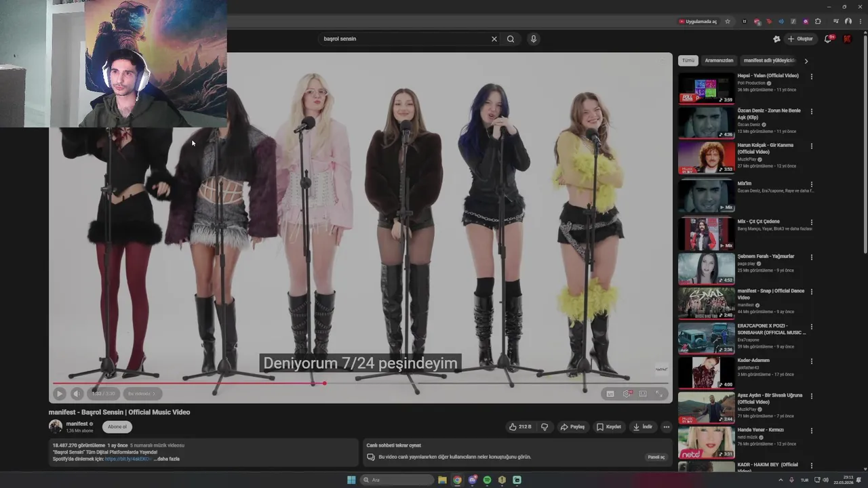Open options for 'Harun Kolçak' video
This screenshot has height=488, width=868.
(x=811, y=146)
